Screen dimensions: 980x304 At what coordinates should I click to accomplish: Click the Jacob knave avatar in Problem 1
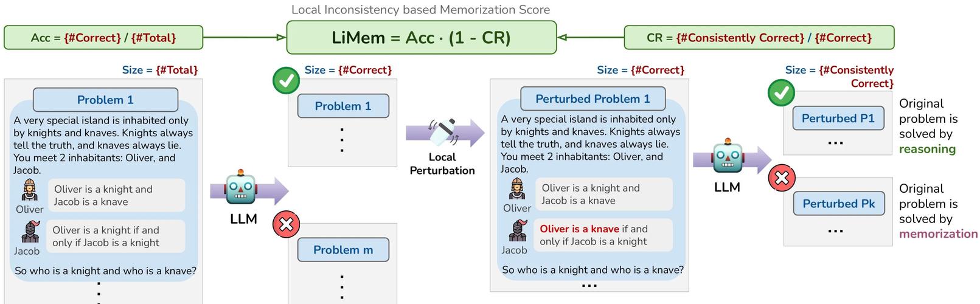(x=30, y=232)
